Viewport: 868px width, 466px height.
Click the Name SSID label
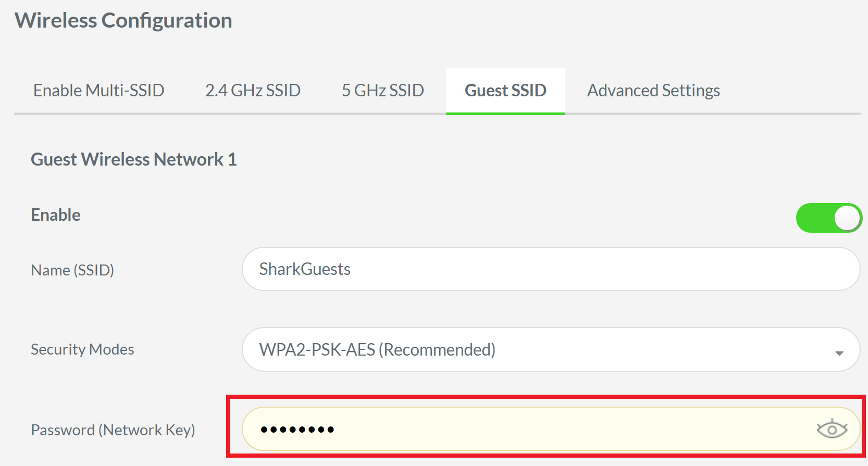click(72, 270)
